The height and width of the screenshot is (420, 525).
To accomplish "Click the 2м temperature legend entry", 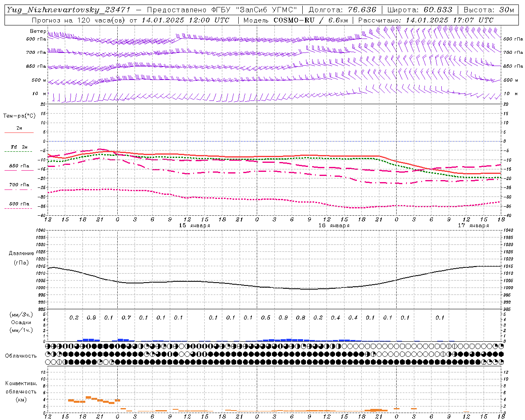I will pyautogui.click(x=19, y=128).
